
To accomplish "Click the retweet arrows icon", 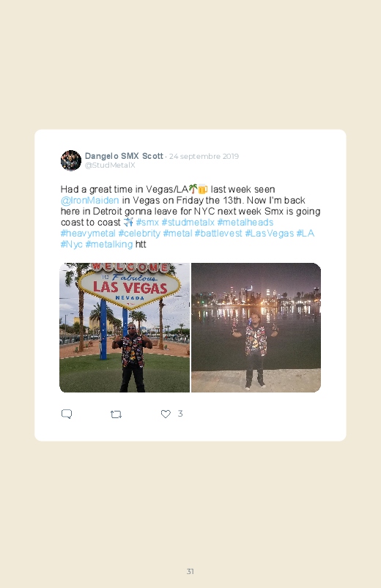I will 116,414.
